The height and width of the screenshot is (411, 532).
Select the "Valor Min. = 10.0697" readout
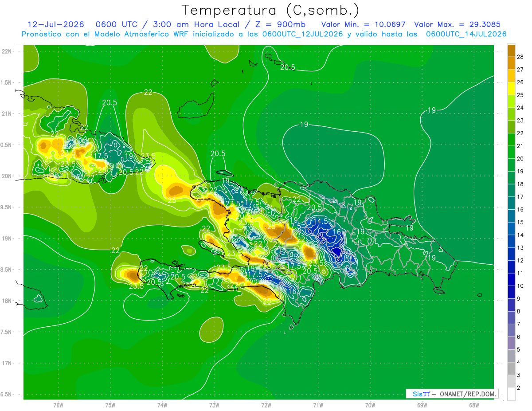364,24
